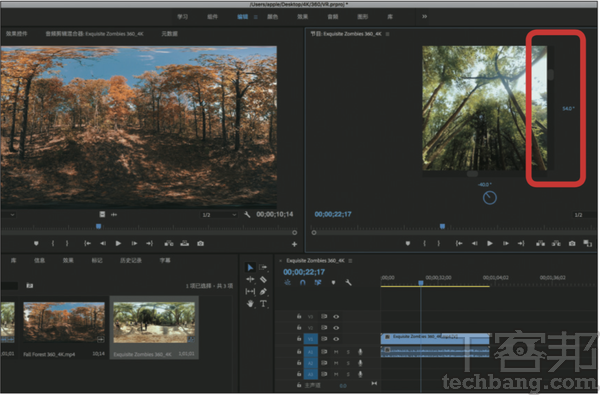Mark In point in Program monitor
This screenshot has height=395, width=600.
[424, 243]
